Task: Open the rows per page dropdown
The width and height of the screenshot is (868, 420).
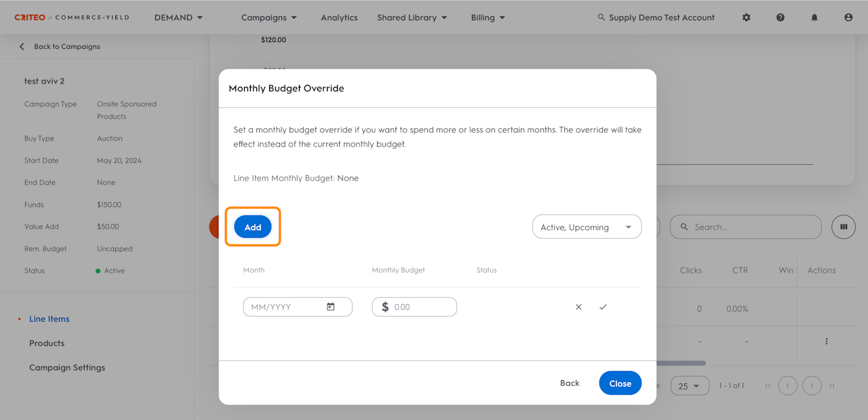Action: click(690, 385)
